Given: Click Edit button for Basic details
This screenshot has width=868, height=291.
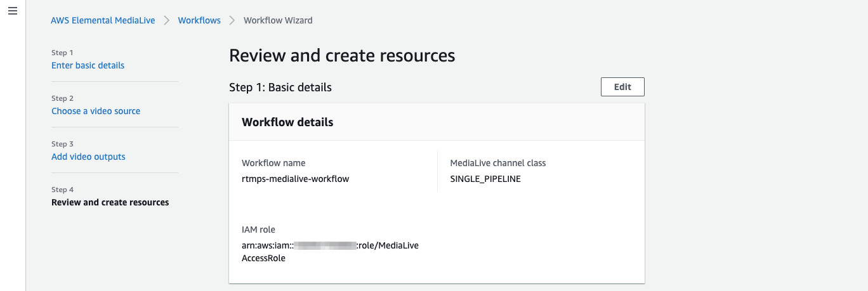Looking at the screenshot, I should point(622,87).
